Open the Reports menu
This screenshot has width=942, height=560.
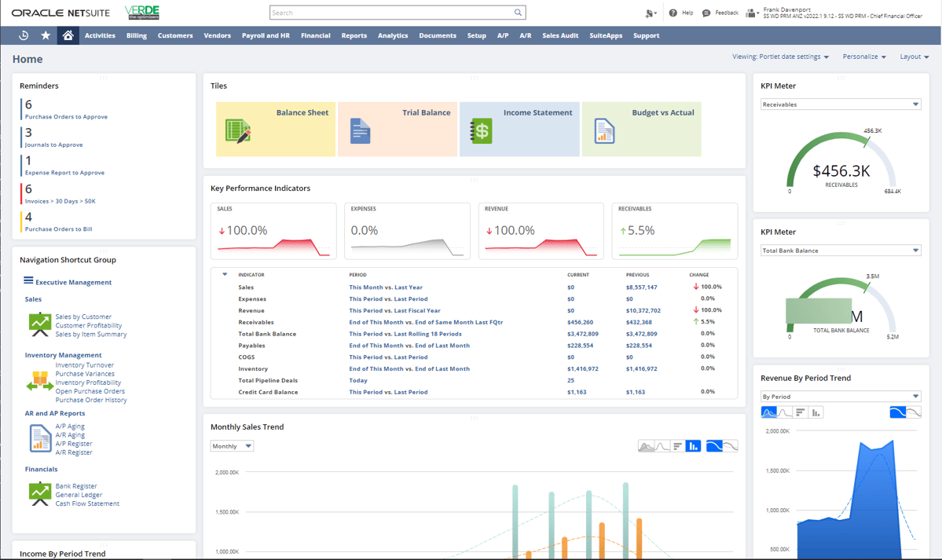354,35
